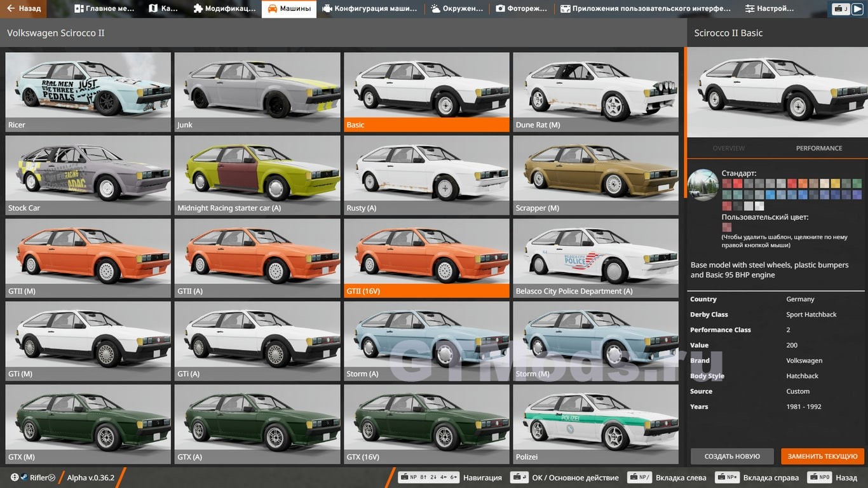Image resolution: width=868 pixels, height=488 pixels.
Task: Switch to the Модификации tab
Action: click(224, 9)
